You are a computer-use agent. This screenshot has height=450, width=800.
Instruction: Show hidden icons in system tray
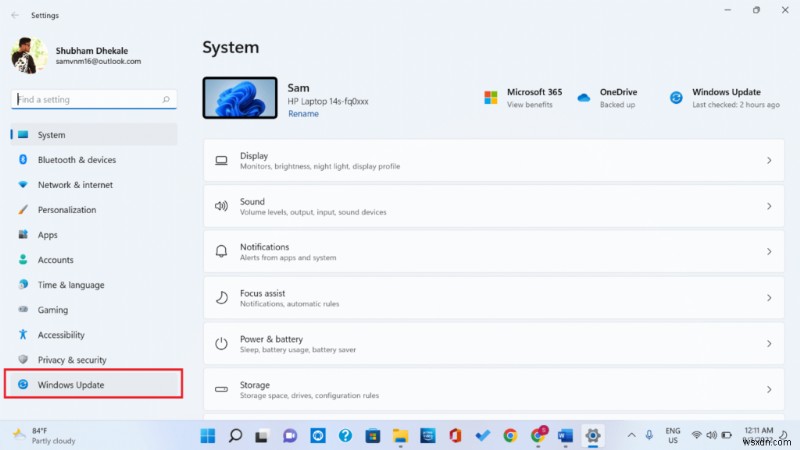(632, 435)
